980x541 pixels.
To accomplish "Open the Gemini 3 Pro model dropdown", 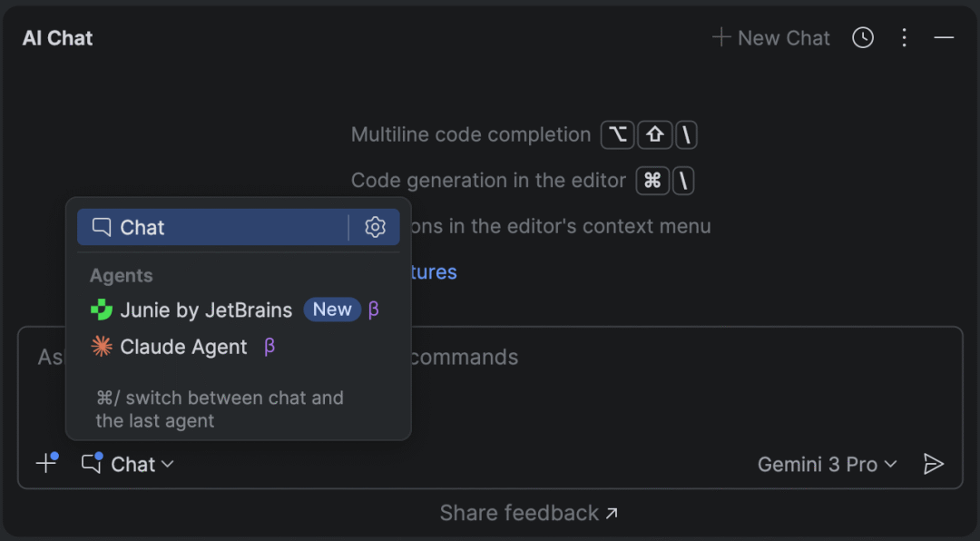I will coord(827,464).
